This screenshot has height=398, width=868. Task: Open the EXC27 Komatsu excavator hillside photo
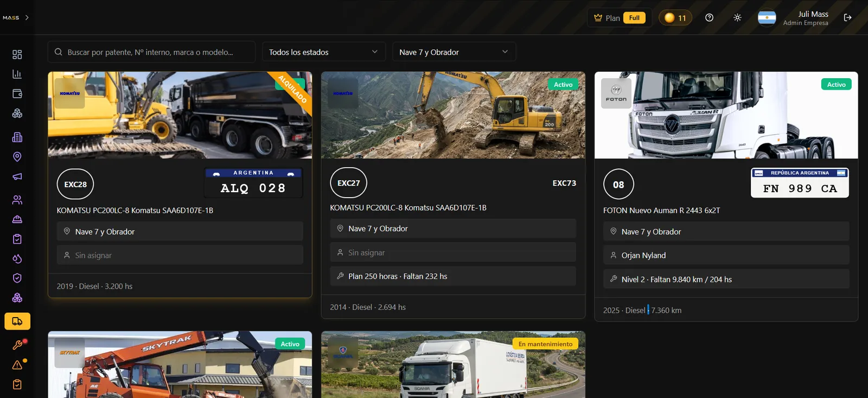pos(453,115)
